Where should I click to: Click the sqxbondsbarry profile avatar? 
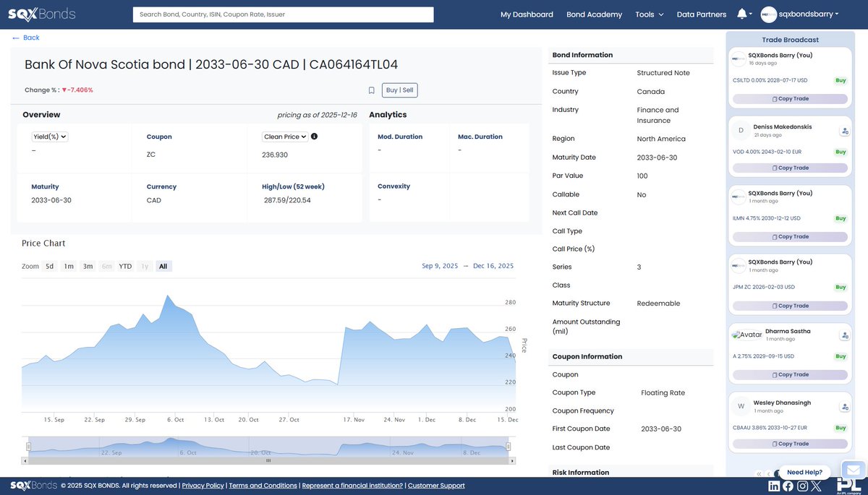pos(769,14)
